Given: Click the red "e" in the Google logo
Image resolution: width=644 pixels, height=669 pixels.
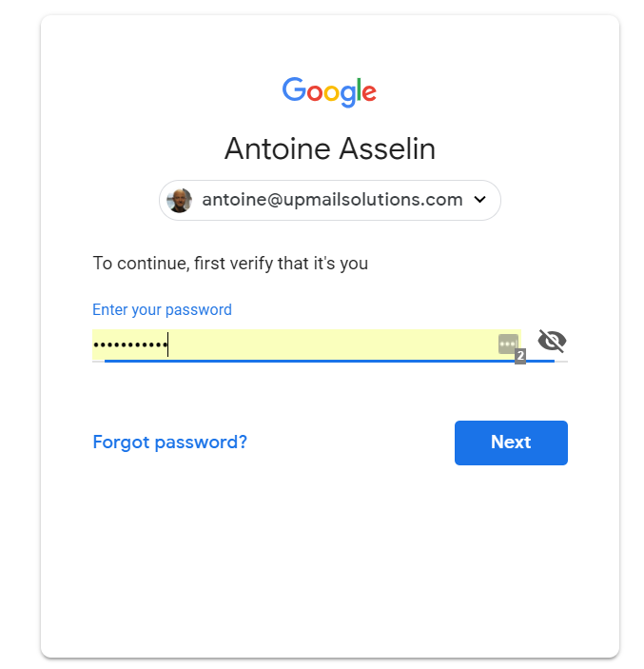Looking at the screenshot, I should tap(368, 93).
